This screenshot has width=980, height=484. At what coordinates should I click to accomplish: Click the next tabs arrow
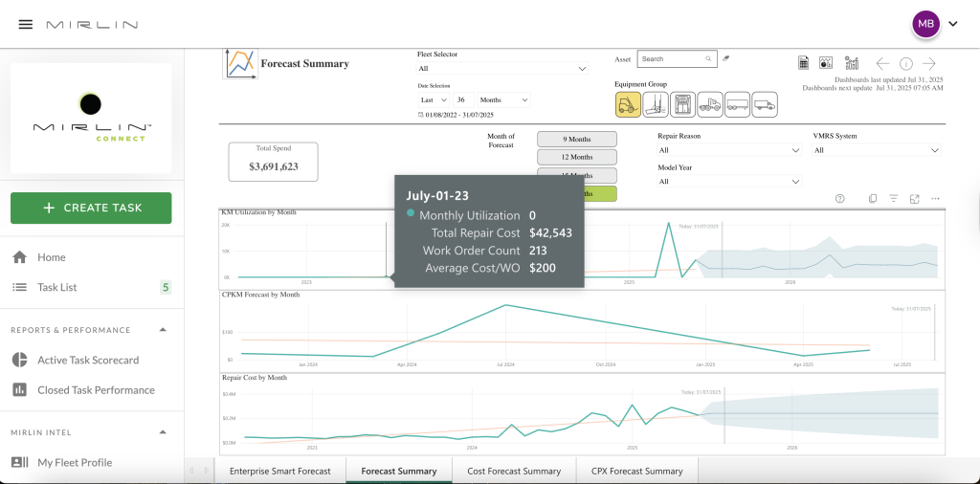click(x=205, y=471)
